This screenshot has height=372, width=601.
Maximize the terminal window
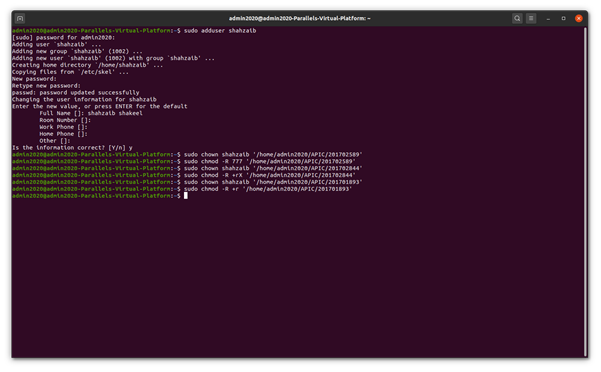563,18
